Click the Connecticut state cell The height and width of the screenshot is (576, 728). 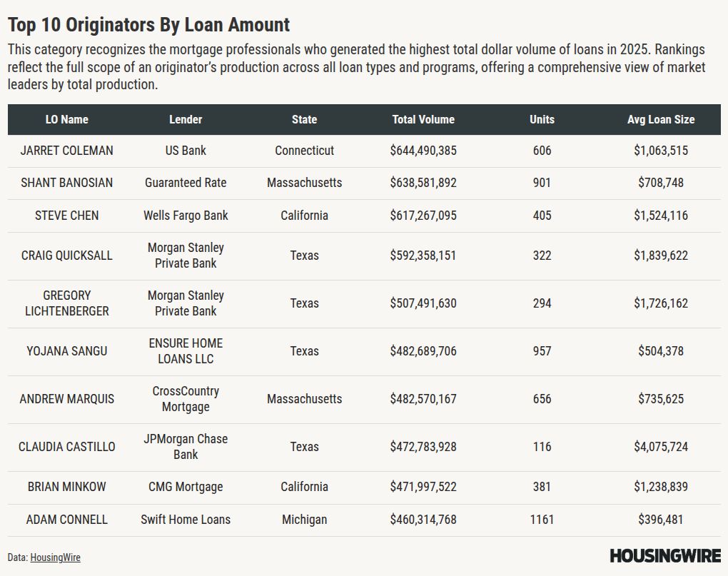[304, 151]
